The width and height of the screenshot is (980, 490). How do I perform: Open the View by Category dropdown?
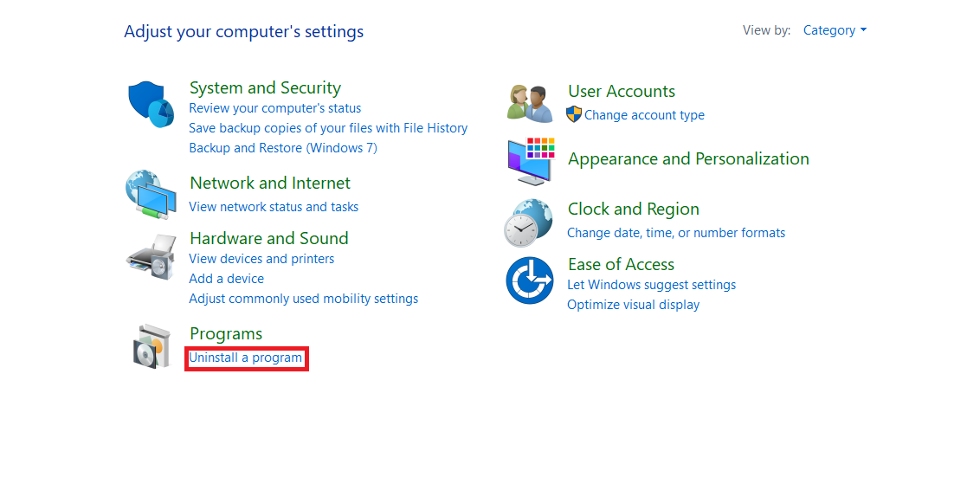click(835, 30)
